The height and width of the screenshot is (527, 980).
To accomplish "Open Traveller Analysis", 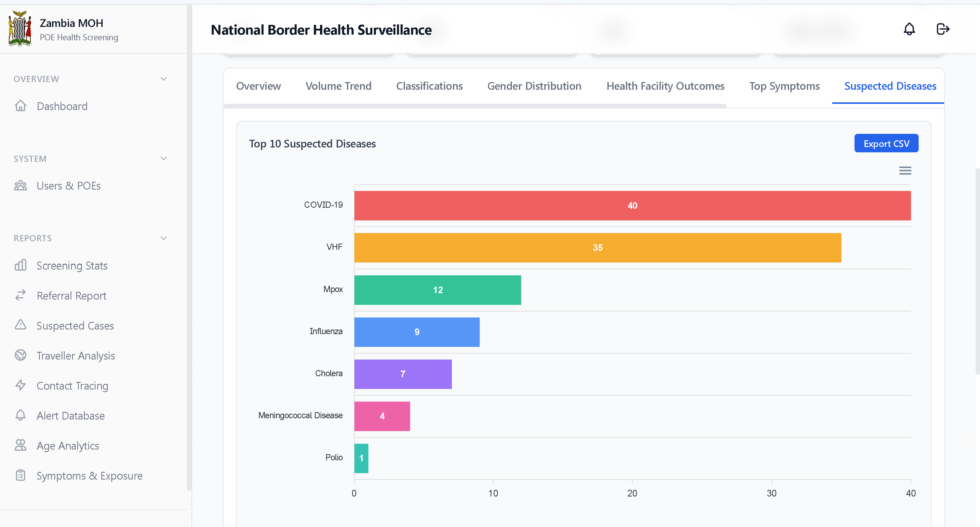I will 76,355.
